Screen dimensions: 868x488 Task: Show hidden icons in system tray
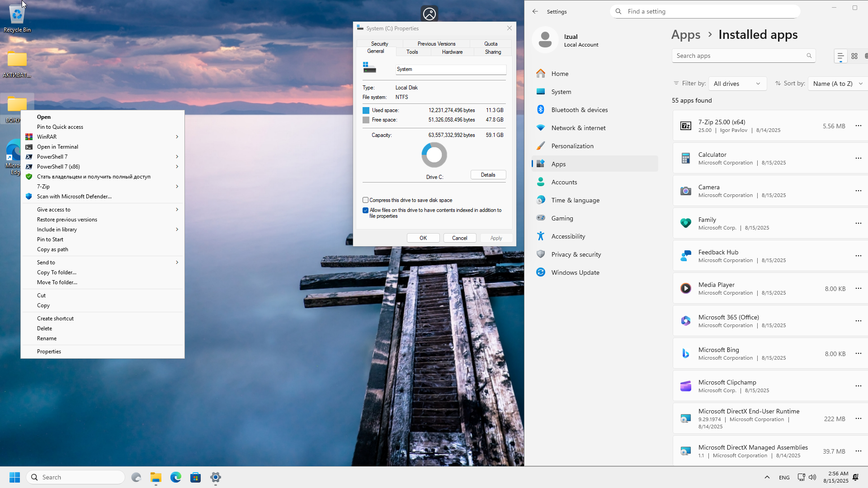(767, 477)
